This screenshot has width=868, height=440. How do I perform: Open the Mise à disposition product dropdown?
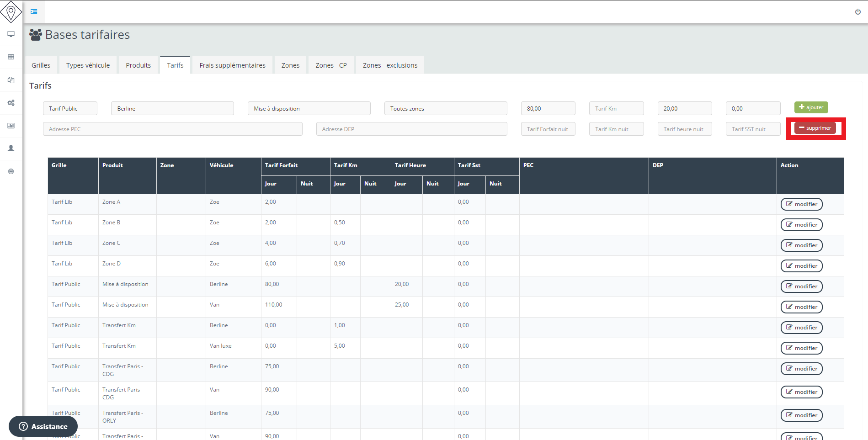click(x=309, y=109)
